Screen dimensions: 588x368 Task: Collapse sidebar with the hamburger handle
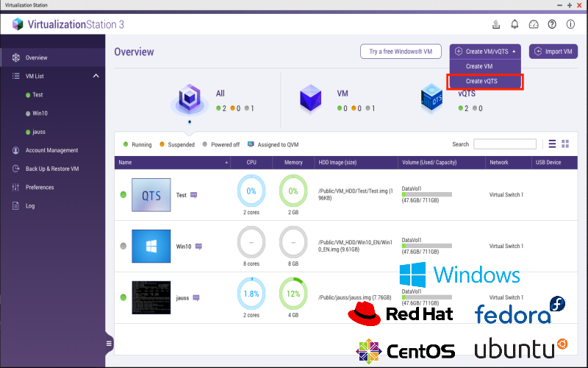(109, 344)
